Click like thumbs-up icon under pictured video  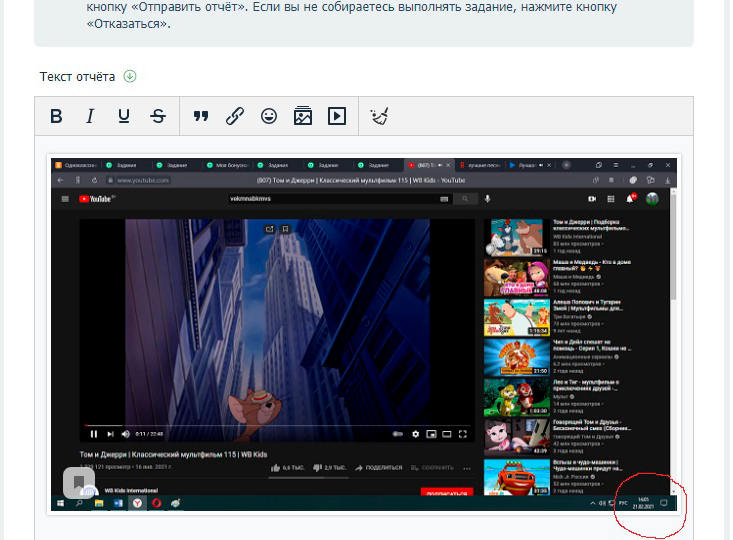tap(275, 468)
